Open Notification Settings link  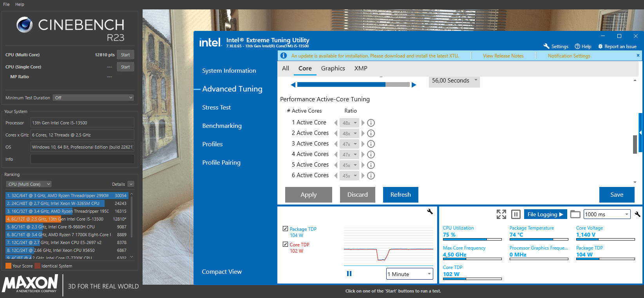point(569,56)
